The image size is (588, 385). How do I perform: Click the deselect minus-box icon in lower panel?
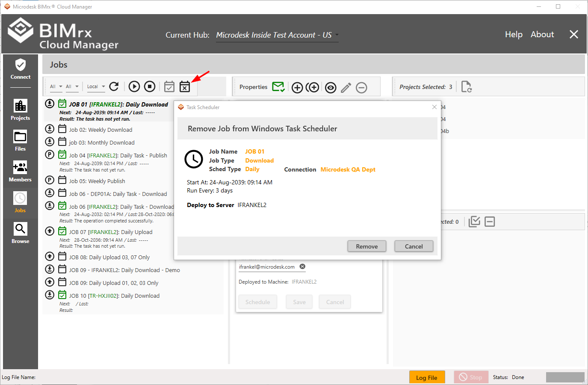[490, 222]
